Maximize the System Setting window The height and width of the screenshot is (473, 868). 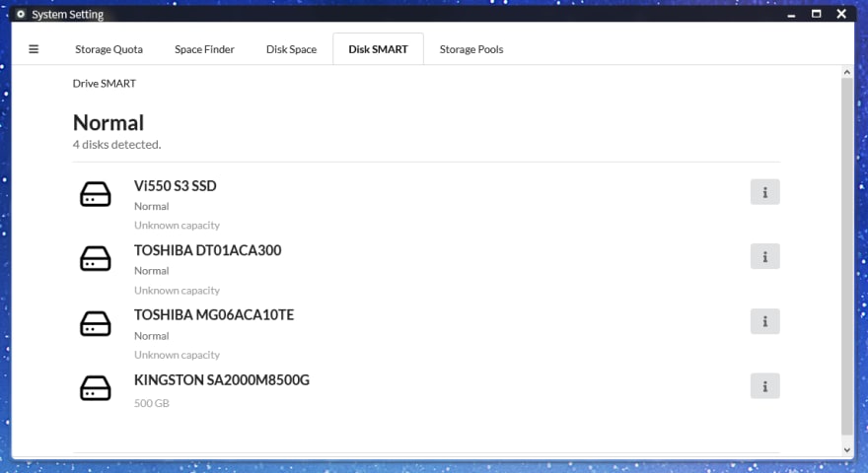[x=817, y=14]
